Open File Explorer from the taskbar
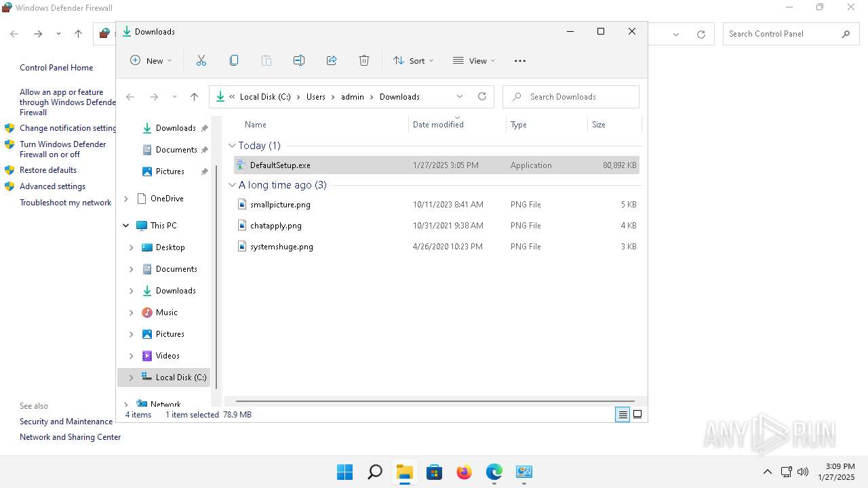 coord(405,472)
